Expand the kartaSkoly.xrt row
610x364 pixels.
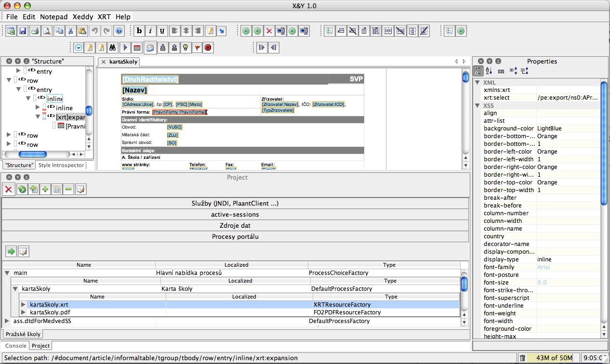coord(23,304)
